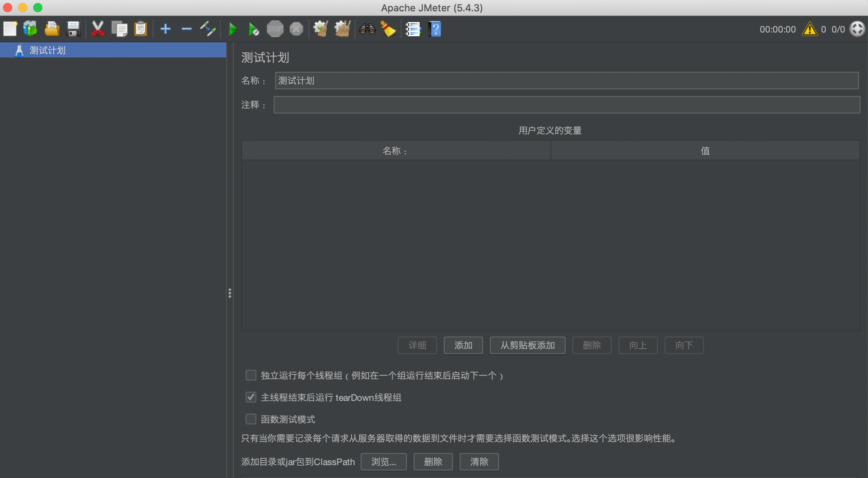Enable 函数测试模式 checkbox
Screen dimensions: 868x478
[251, 419]
